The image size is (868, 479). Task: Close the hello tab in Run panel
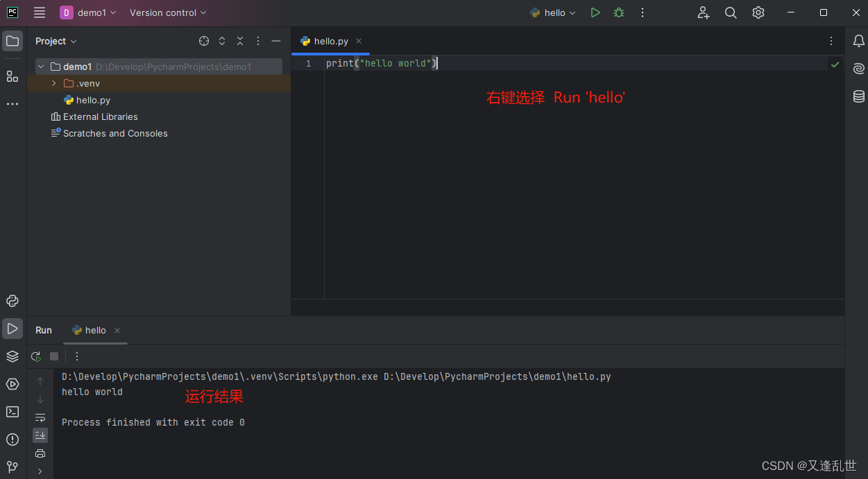[117, 331]
